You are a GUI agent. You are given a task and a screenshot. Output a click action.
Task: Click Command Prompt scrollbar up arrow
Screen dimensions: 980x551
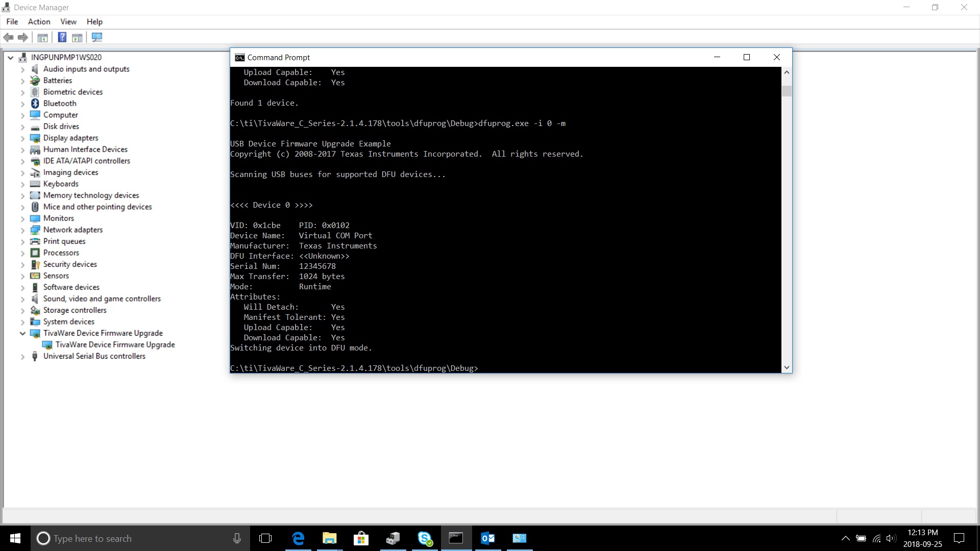pos(787,72)
